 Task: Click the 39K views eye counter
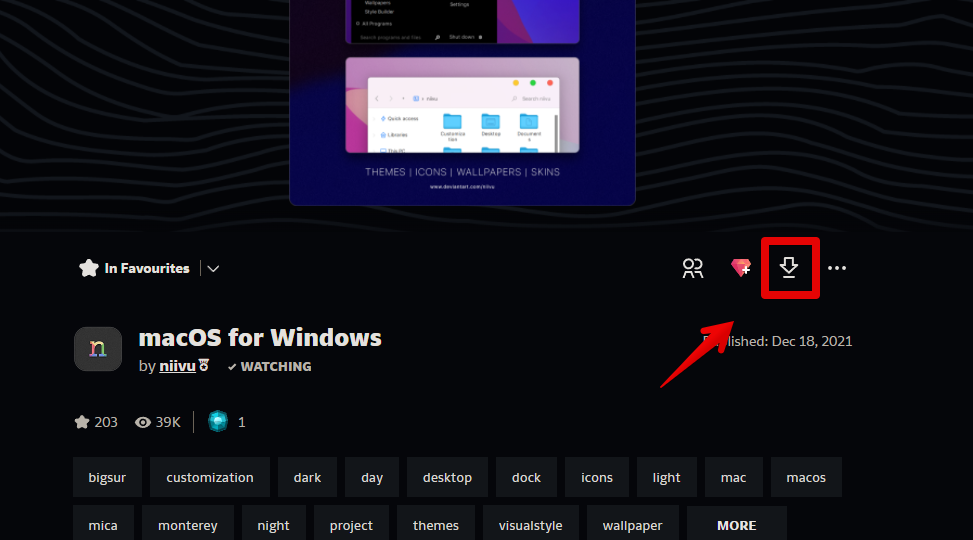(x=158, y=422)
